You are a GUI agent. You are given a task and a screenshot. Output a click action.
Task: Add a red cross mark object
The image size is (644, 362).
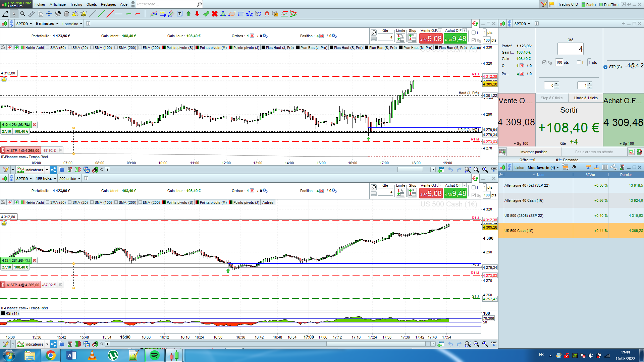tap(215, 14)
